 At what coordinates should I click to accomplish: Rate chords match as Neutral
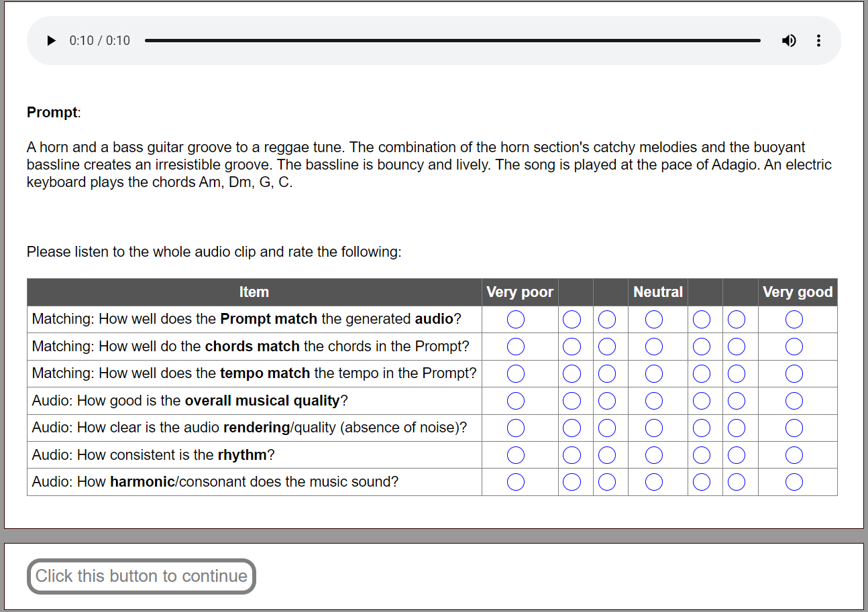654,347
